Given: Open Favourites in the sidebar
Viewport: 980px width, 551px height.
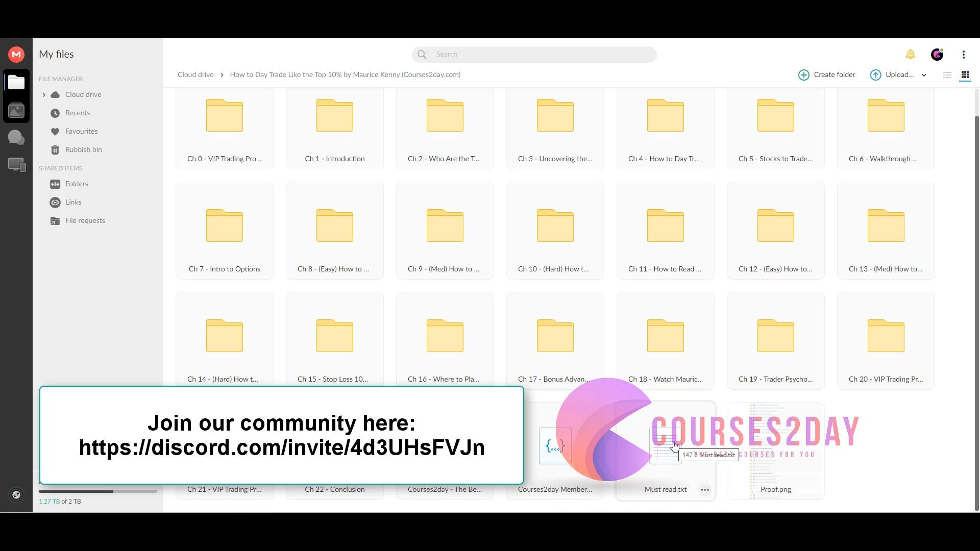Looking at the screenshot, I should 81,131.
